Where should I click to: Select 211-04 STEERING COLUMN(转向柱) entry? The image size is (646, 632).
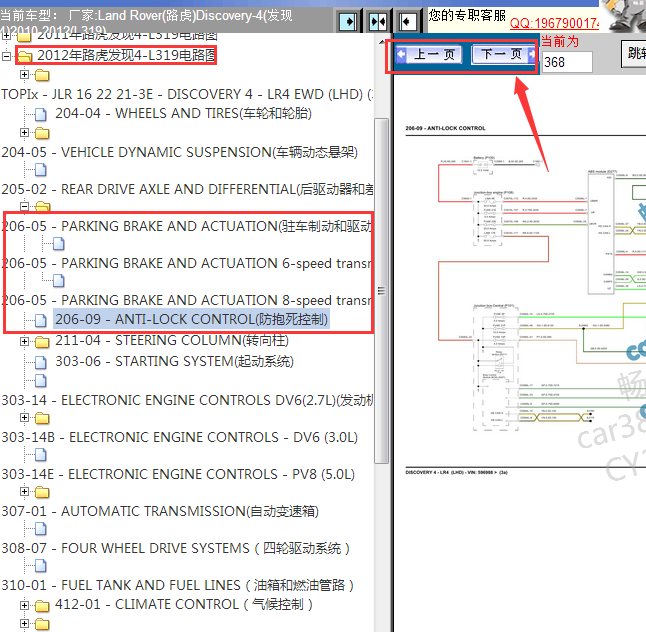tap(172, 341)
